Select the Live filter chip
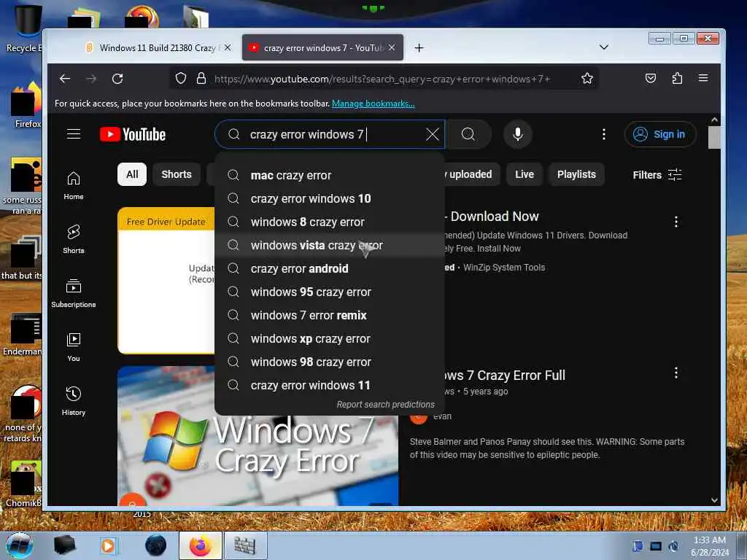 point(524,174)
